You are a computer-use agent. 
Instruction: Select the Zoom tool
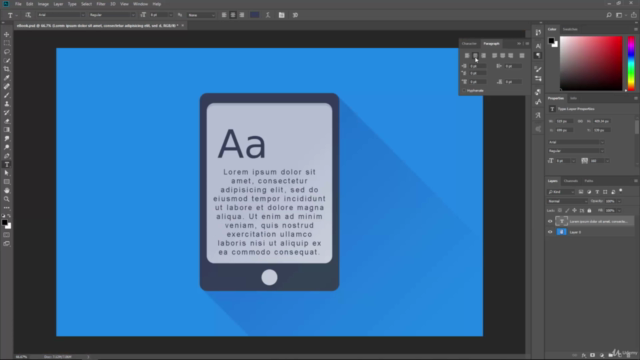[7, 199]
